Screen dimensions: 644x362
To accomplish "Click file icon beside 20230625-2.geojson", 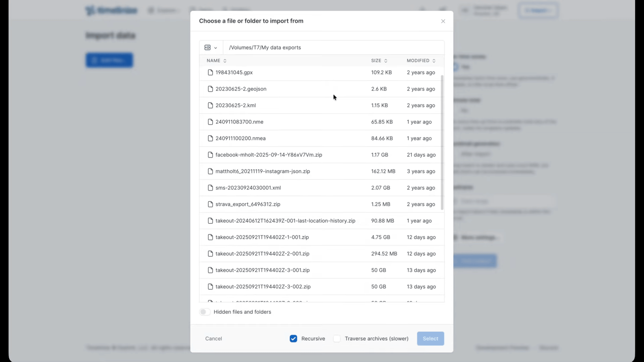I will click(x=210, y=89).
